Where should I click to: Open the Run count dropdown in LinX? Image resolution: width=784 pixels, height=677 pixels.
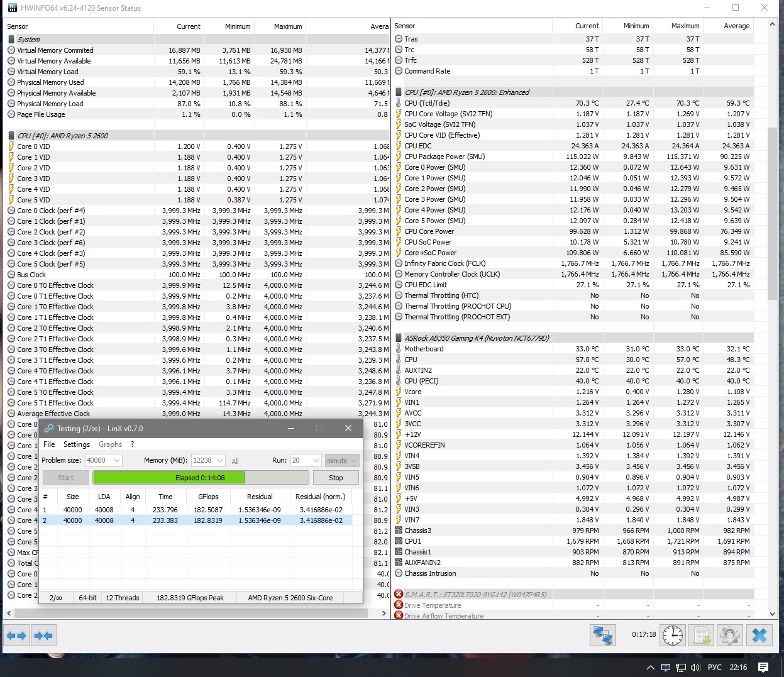(x=316, y=460)
